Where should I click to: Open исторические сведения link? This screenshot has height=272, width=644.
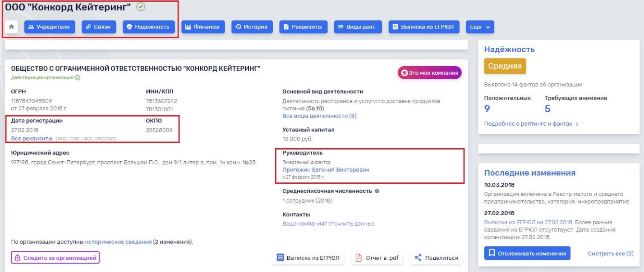pyautogui.click(x=118, y=242)
